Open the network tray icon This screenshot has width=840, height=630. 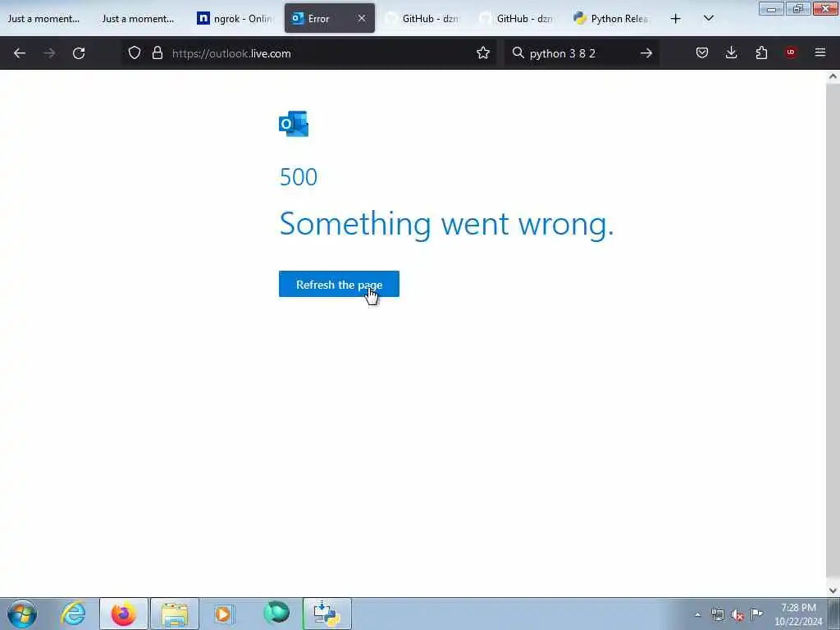coord(717,614)
